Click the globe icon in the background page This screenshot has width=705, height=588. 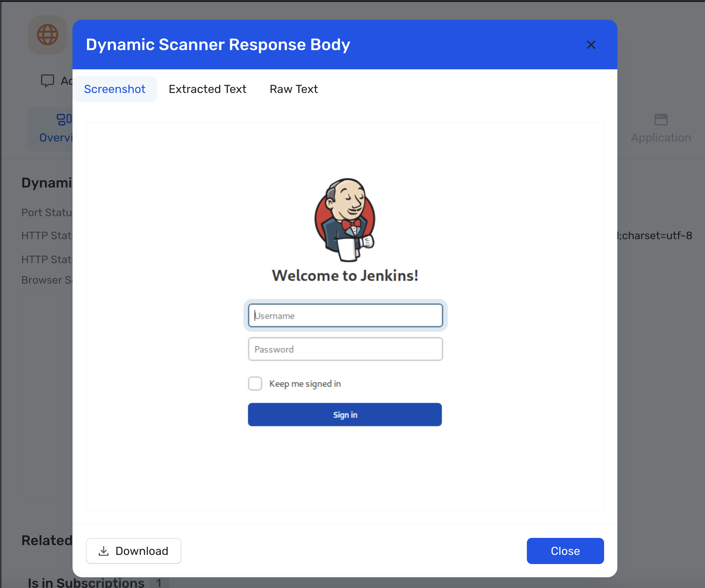(x=47, y=35)
